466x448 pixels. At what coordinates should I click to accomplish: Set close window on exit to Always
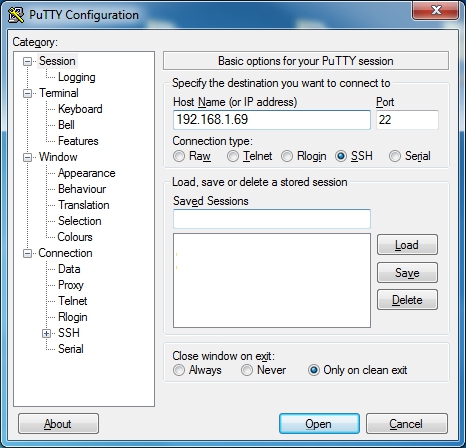click(179, 370)
